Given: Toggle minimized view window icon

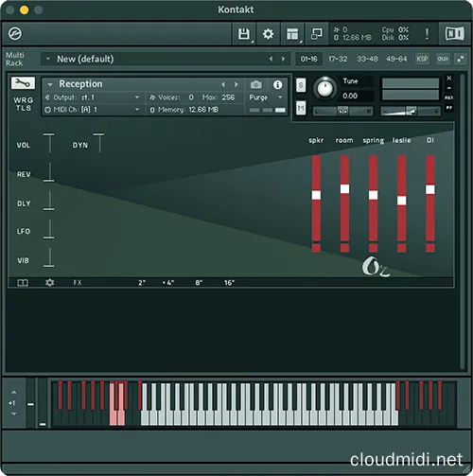Looking at the screenshot, I should 317,34.
